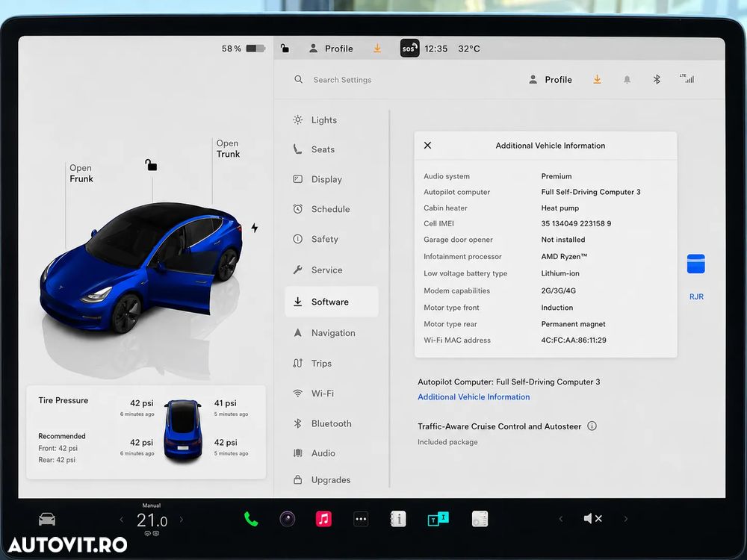Tap the download icon in top status bar
747x560 pixels.
(377, 48)
